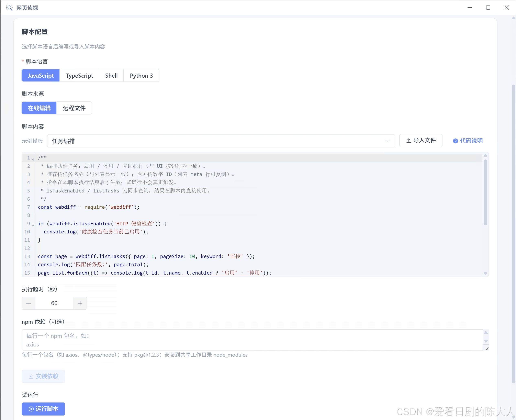Select JavaScript as script language
516x420 pixels.
[x=41, y=76]
